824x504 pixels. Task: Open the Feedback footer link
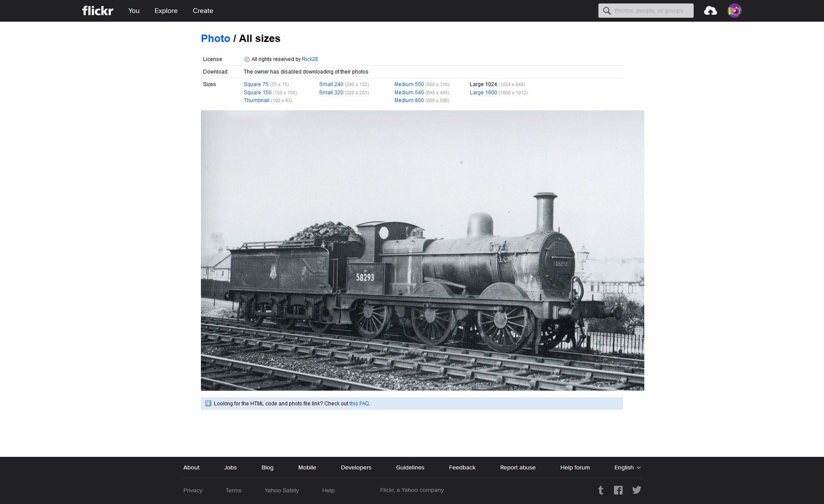pyautogui.click(x=462, y=468)
